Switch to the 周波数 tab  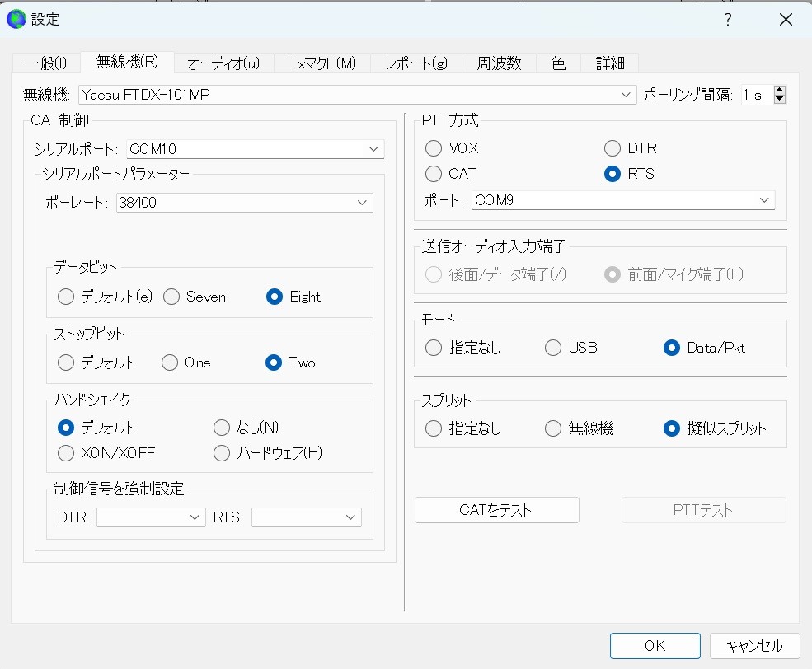[499, 63]
